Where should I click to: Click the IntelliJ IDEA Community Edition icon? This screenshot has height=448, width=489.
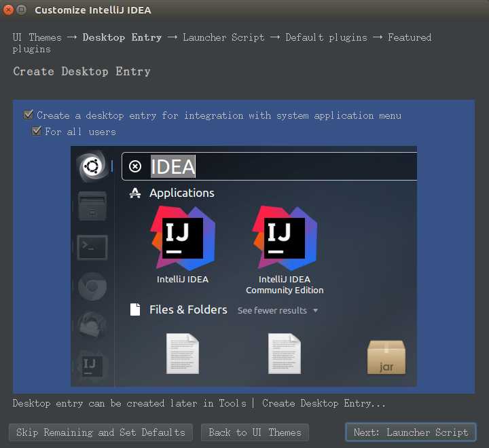pos(285,238)
